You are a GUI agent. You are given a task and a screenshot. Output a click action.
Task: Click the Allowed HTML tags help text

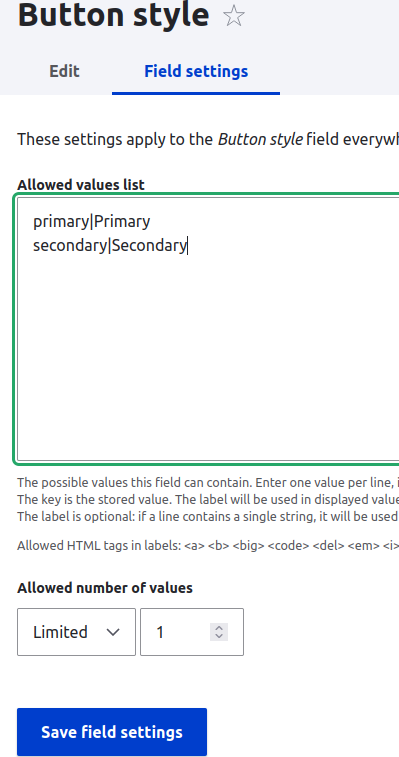(208, 546)
